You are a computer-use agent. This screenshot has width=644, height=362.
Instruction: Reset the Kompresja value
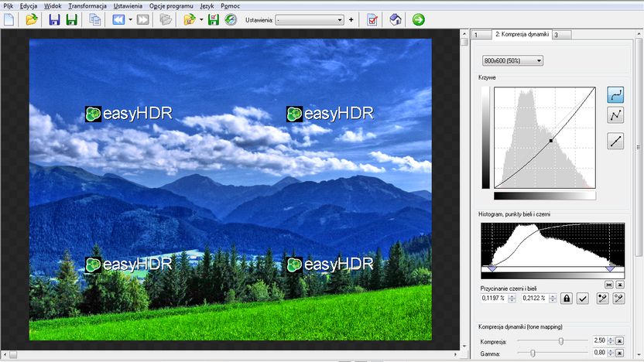click(x=620, y=340)
